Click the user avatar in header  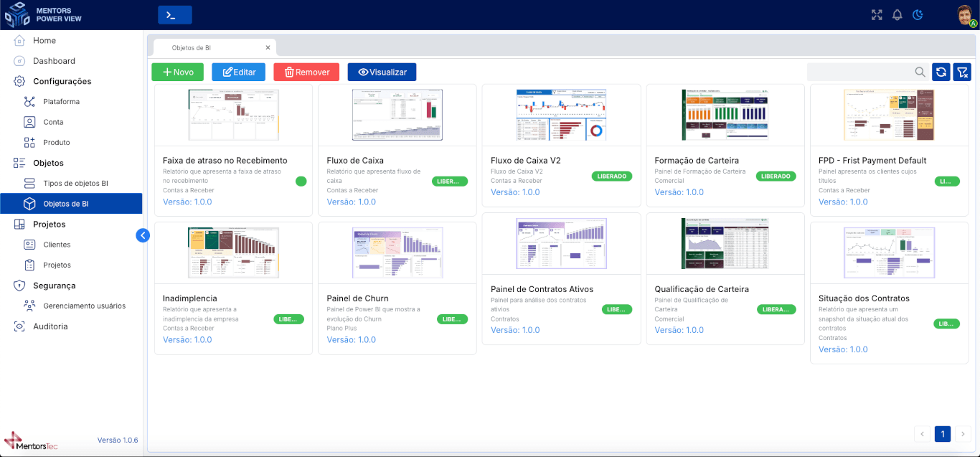(966, 15)
